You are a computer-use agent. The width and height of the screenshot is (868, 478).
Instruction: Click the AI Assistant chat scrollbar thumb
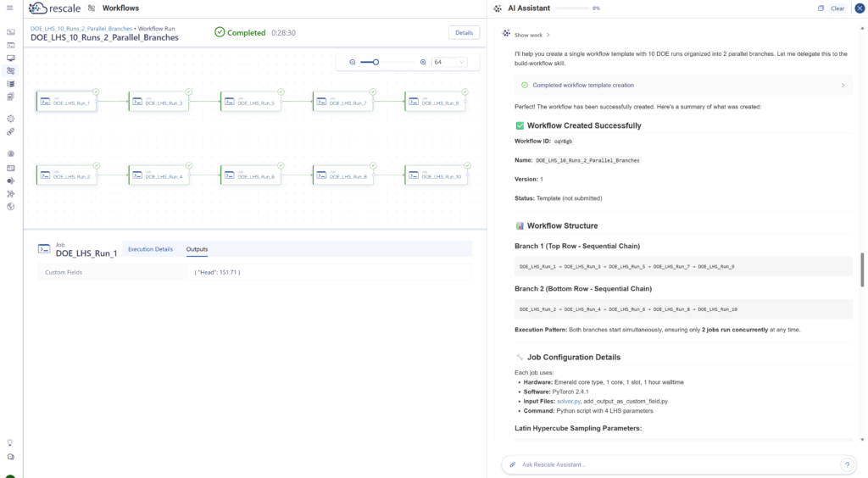(861, 270)
